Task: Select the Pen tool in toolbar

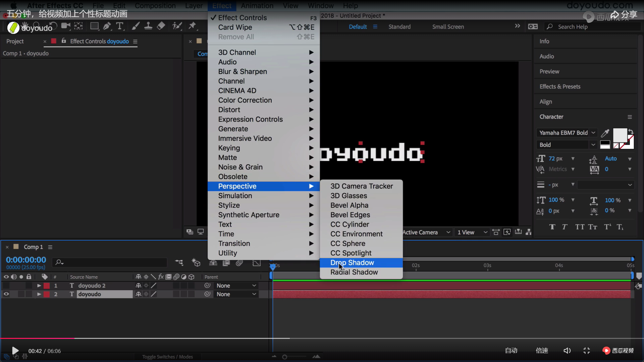Action: tap(107, 26)
